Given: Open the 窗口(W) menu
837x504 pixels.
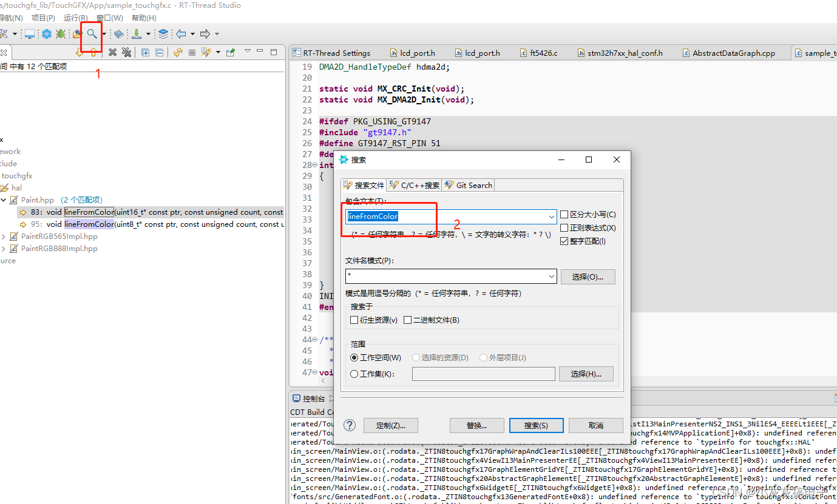Looking at the screenshot, I should click(x=110, y=18).
